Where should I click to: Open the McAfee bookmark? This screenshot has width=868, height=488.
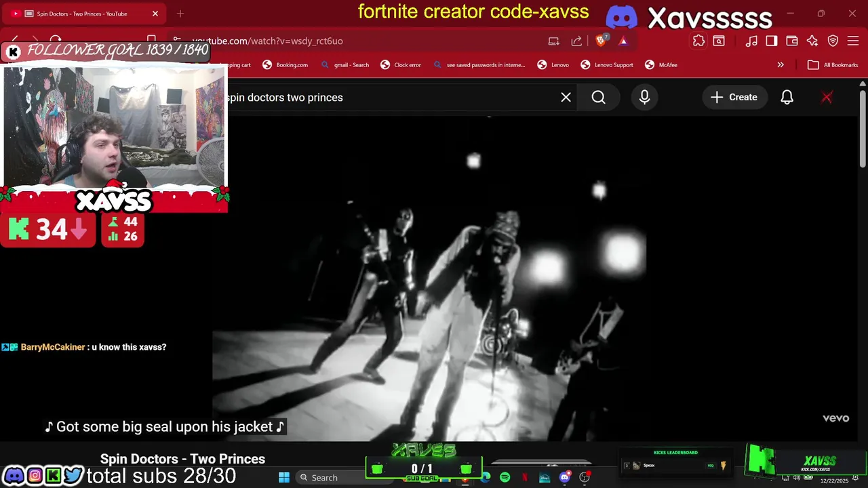point(661,65)
